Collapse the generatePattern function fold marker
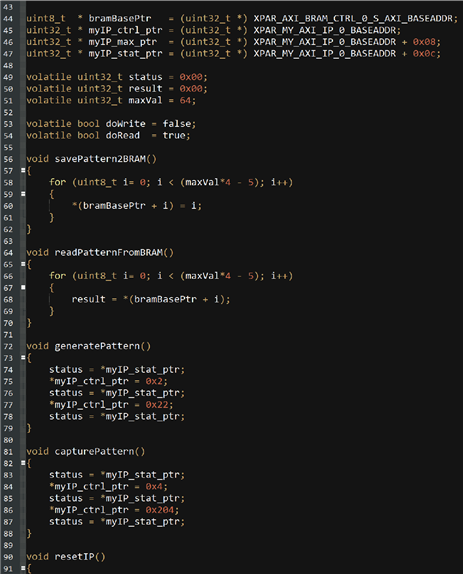 click(x=23, y=358)
